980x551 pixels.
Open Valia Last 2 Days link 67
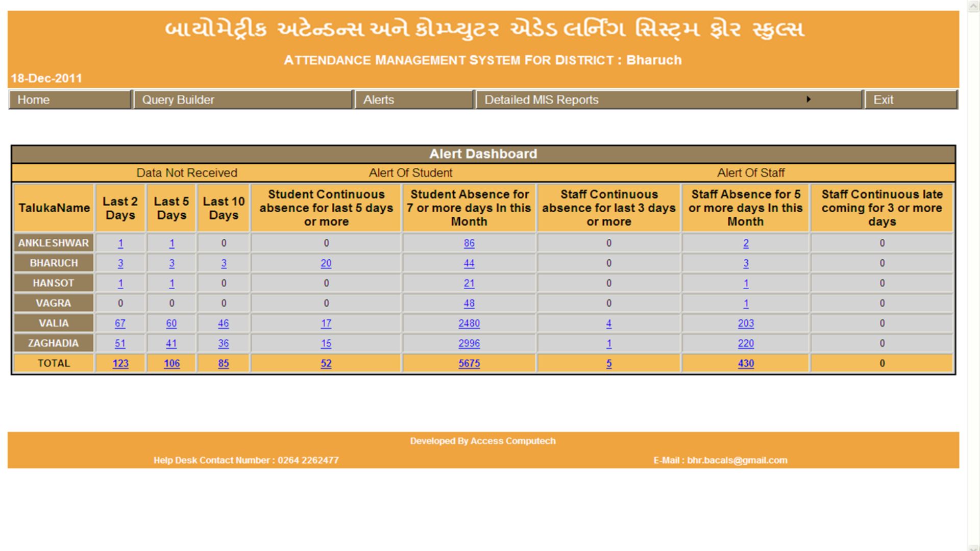120,323
